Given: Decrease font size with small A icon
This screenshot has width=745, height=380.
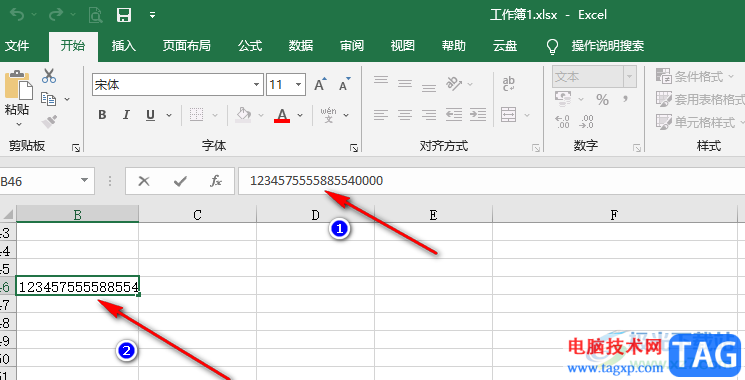Looking at the screenshot, I should [344, 84].
